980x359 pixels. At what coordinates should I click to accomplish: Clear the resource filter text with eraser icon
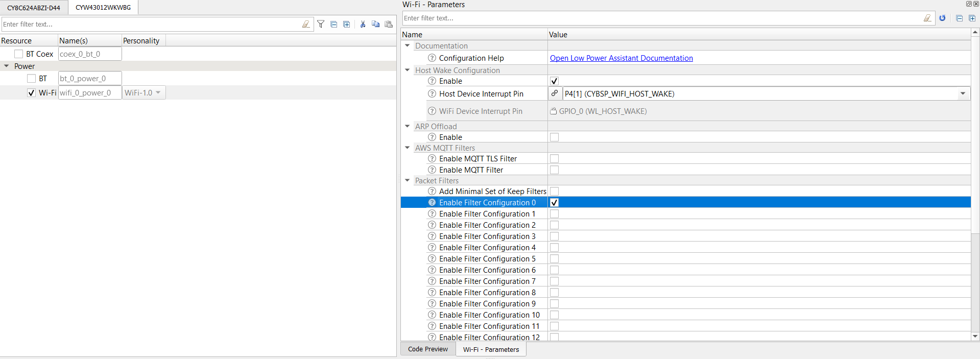pos(306,24)
